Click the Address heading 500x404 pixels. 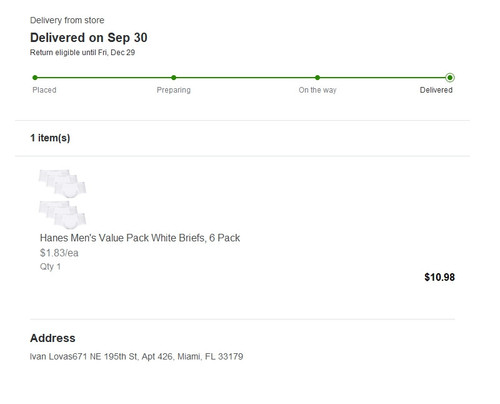coord(53,338)
